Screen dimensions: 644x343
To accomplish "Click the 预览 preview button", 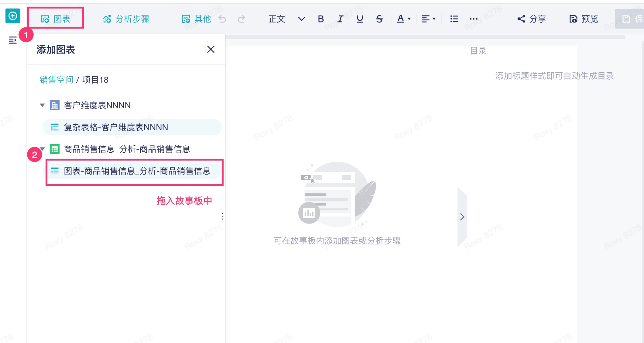I will tap(584, 19).
